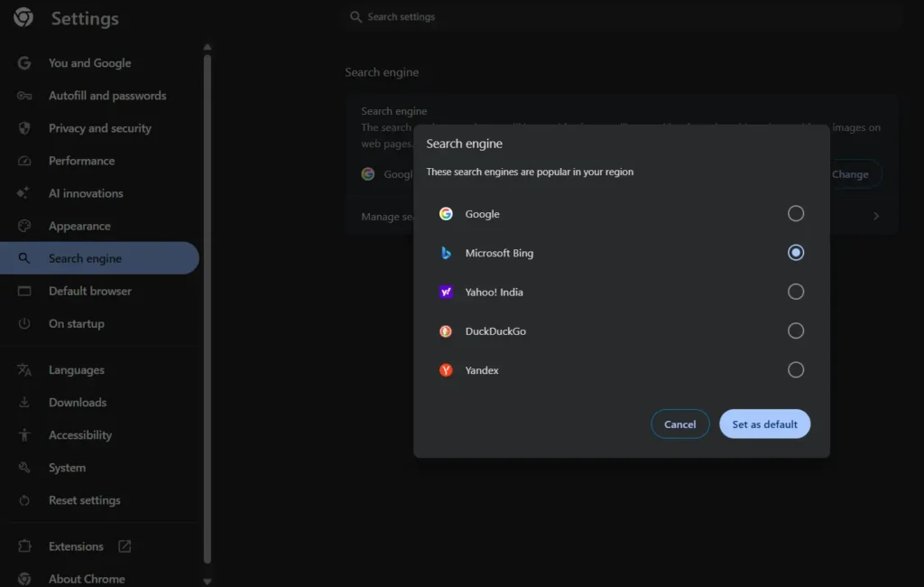
Task: Click the download arrow icon for Downloads
Action: click(x=24, y=403)
